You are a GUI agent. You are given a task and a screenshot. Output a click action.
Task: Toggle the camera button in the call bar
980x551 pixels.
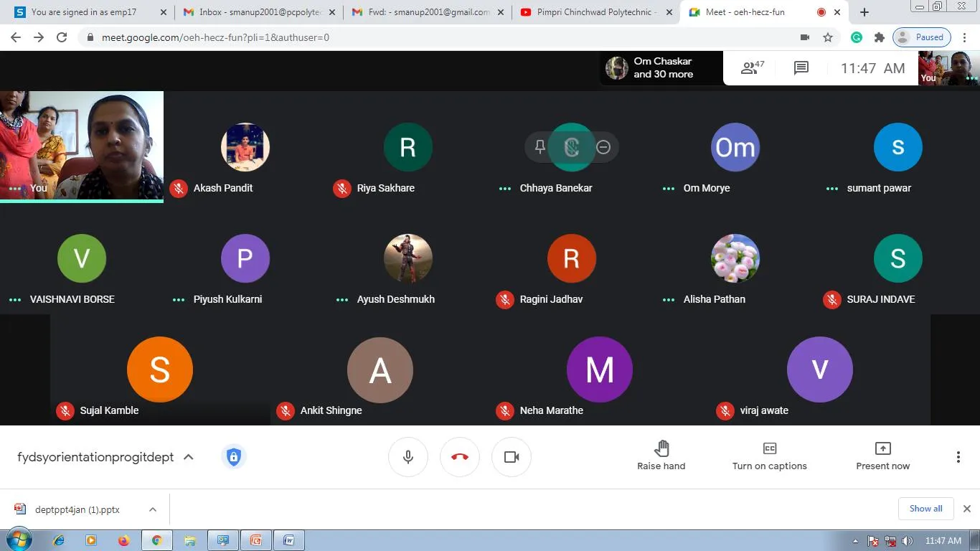pyautogui.click(x=512, y=457)
